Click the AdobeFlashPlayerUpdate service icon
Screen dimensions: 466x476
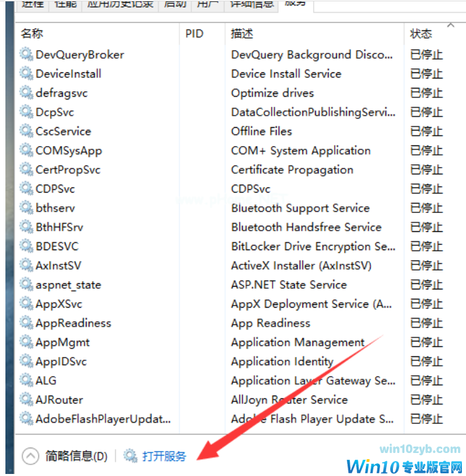(26, 419)
